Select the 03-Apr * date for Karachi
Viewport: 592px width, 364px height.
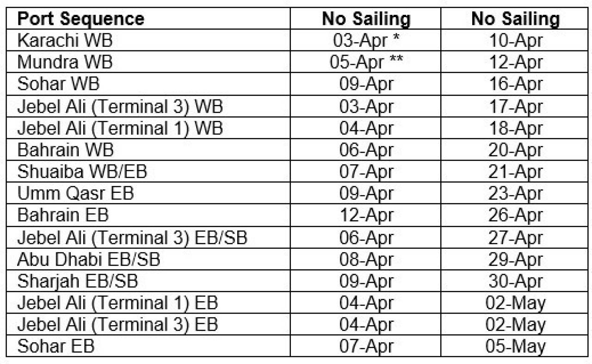pyautogui.click(x=366, y=41)
